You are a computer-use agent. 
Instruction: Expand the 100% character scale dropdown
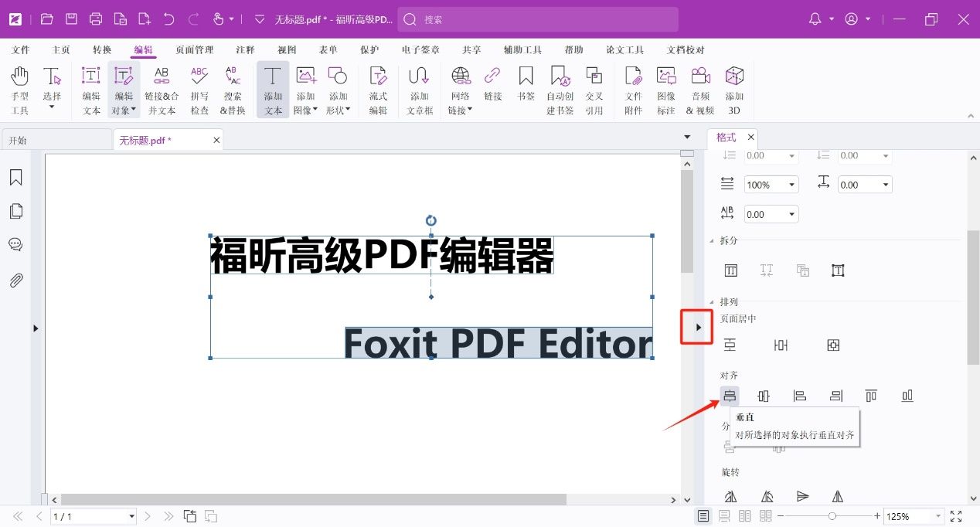pos(792,185)
